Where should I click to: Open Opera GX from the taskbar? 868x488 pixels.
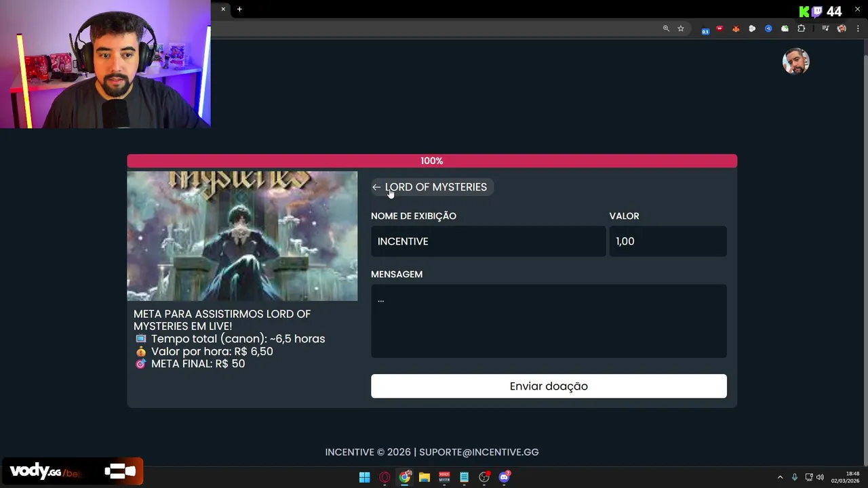[384, 477]
